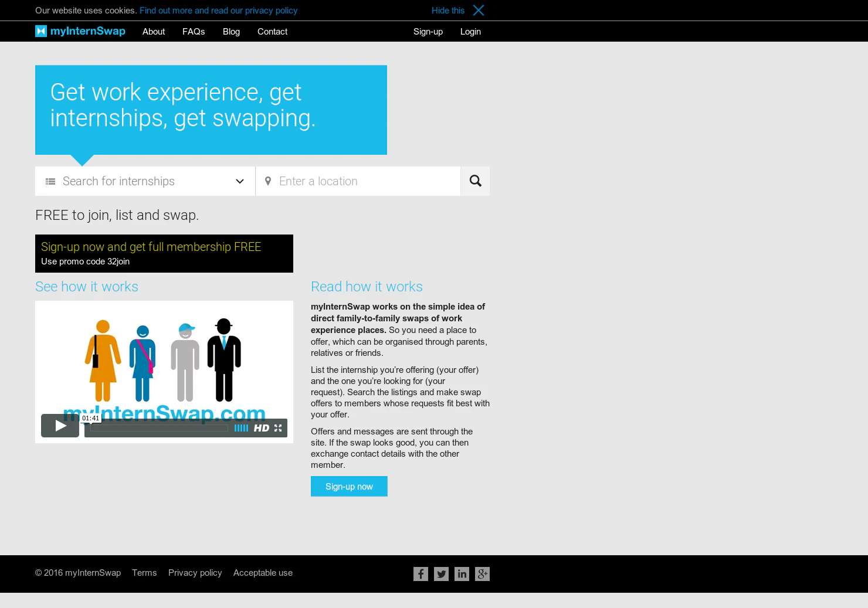Open the Blog menu item
This screenshot has width=868, height=608.
point(231,32)
